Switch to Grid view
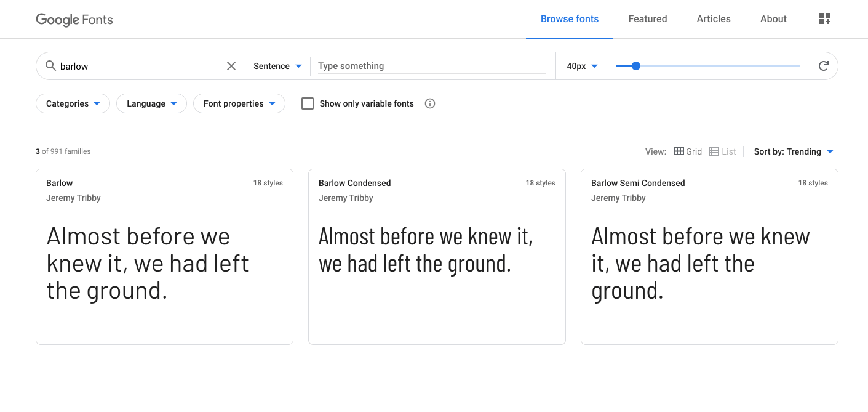This screenshot has height=412, width=868. [x=688, y=151]
